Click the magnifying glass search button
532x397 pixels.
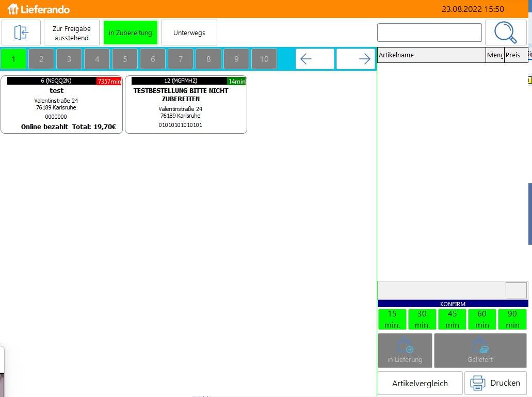coord(505,33)
